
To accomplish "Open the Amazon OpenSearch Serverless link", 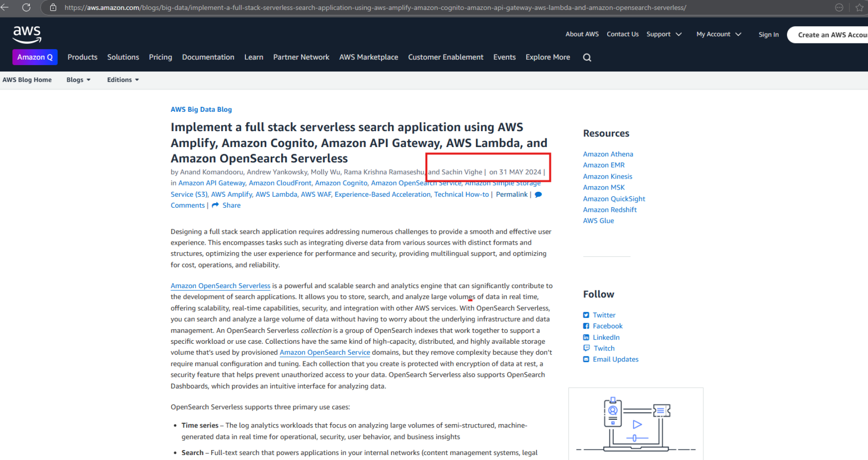I will click(x=220, y=285).
